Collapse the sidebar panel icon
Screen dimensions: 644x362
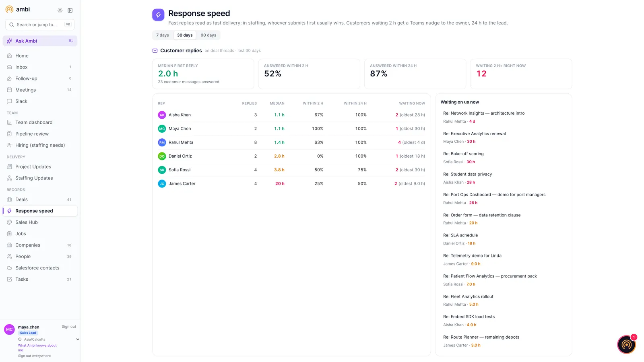click(70, 10)
